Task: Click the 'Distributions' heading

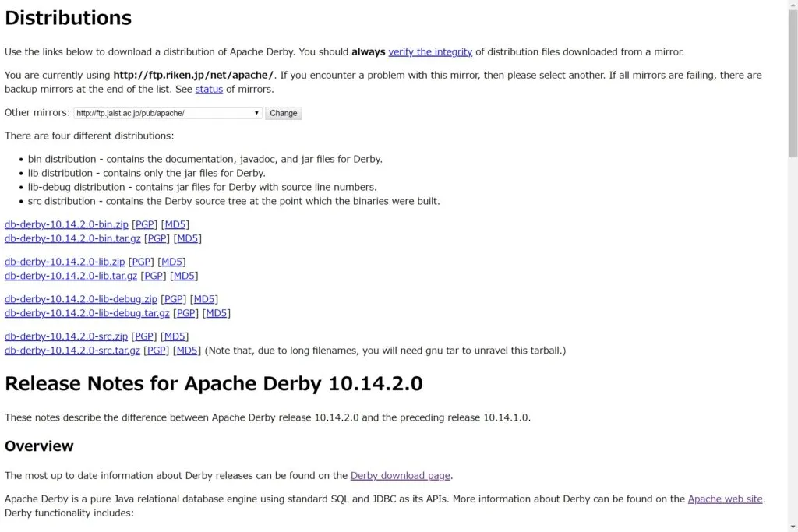Action: (x=69, y=18)
